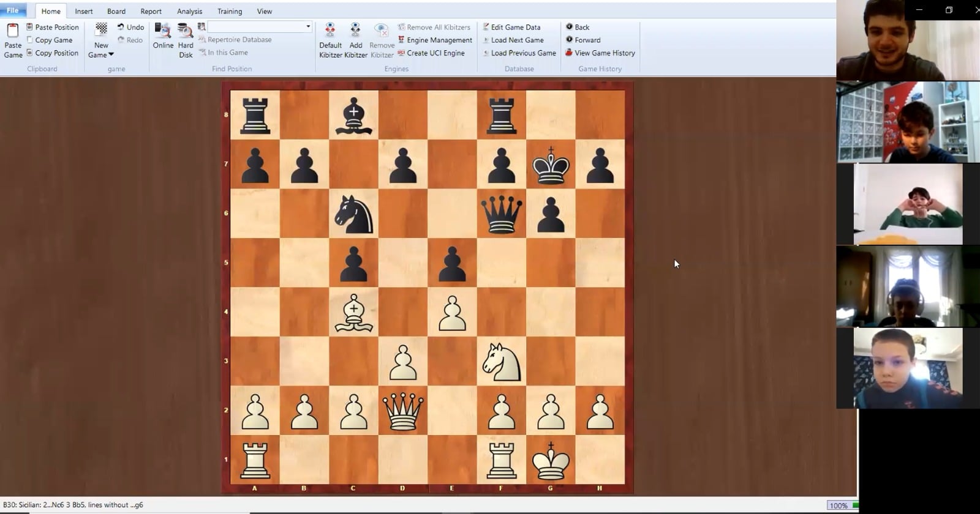Screen dimensions: 980x514
Task: Click the Remove Kibitzer icon
Action: [382, 31]
